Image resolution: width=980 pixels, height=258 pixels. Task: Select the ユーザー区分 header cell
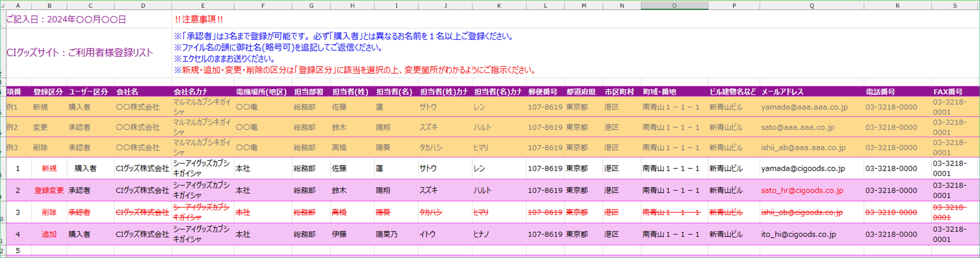[88, 92]
